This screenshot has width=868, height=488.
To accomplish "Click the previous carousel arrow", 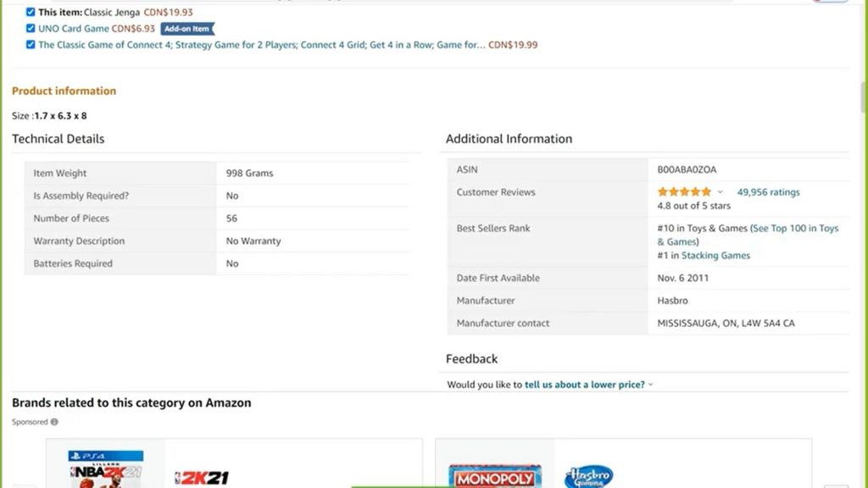I will click(x=24, y=486).
